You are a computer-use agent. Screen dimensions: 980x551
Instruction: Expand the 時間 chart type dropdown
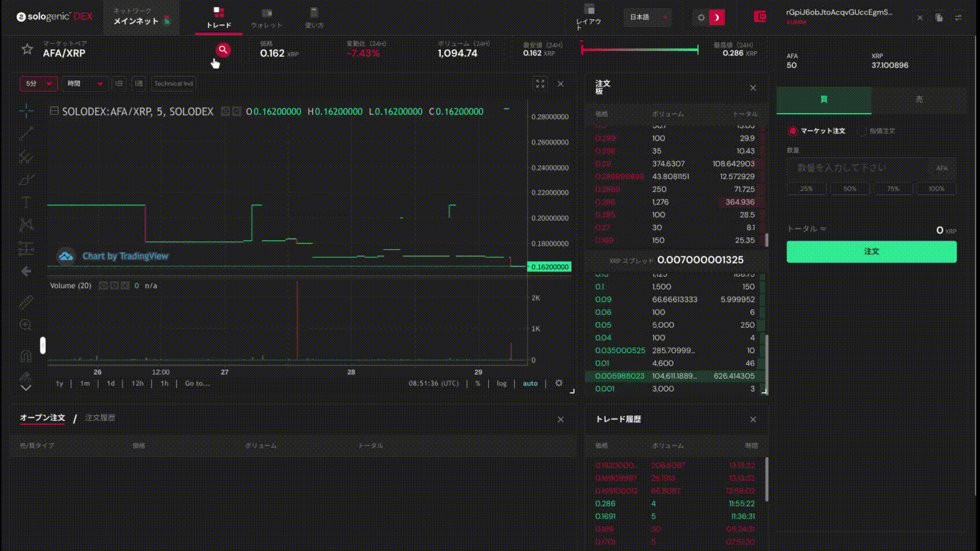pos(85,84)
